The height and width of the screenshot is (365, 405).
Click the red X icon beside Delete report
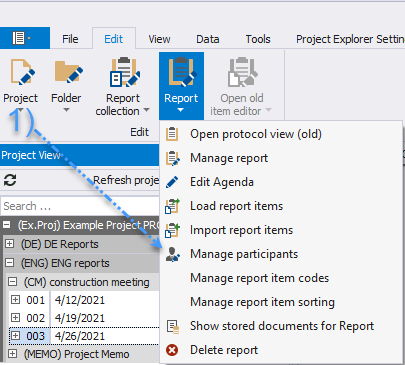(x=172, y=350)
